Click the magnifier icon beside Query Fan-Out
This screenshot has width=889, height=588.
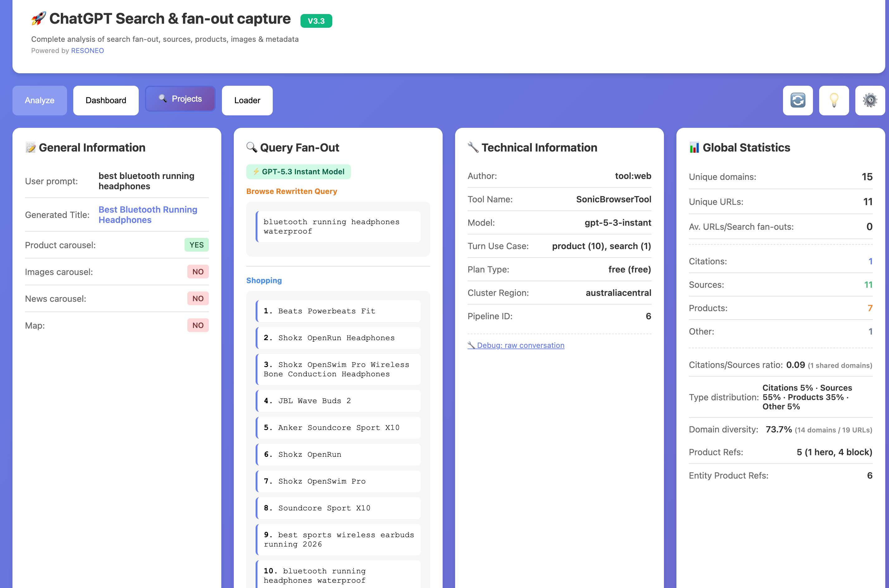pyautogui.click(x=252, y=147)
